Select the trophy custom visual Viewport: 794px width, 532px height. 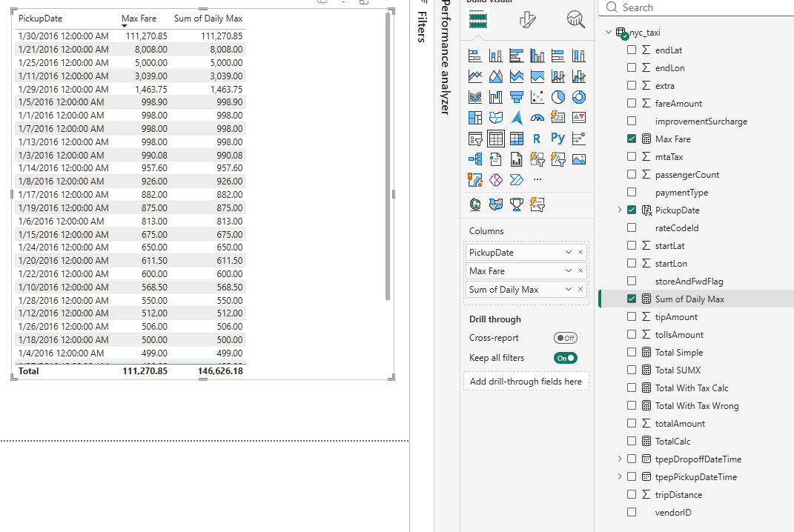[517, 205]
